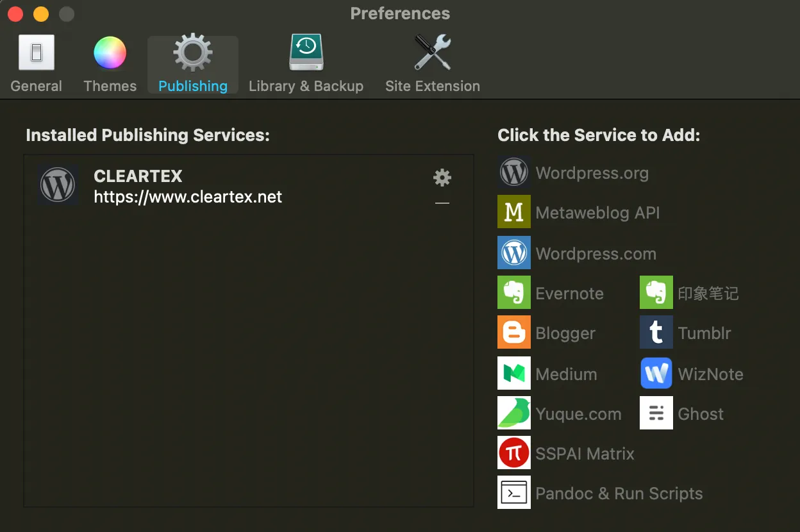This screenshot has width=800, height=532.
Task: Click the Ghost service icon
Action: 656,413
